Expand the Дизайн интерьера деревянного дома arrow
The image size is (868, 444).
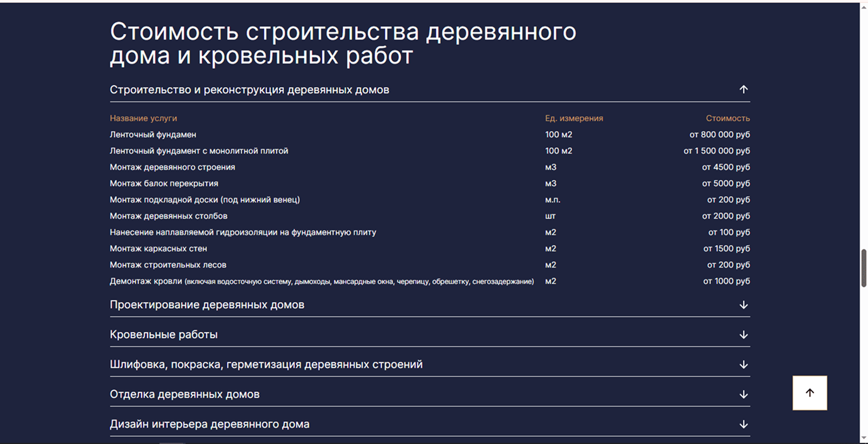tap(744, 424)
